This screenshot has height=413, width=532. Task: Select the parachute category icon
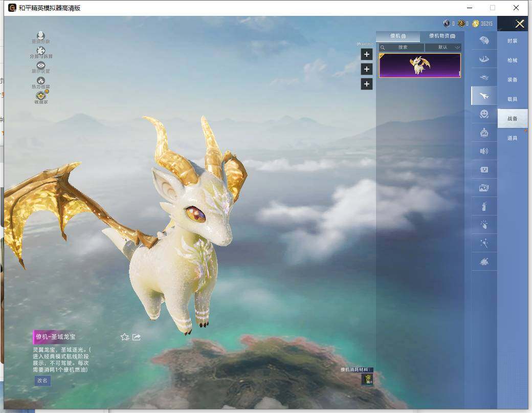click(484, 41)
